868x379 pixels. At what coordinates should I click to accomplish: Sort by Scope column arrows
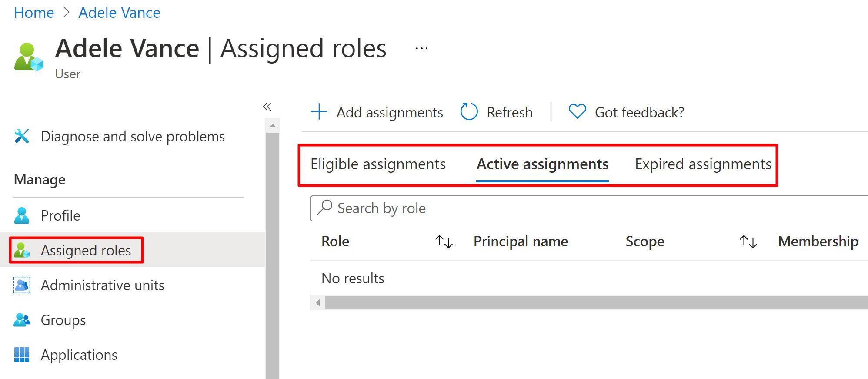[x=748, y=241]
